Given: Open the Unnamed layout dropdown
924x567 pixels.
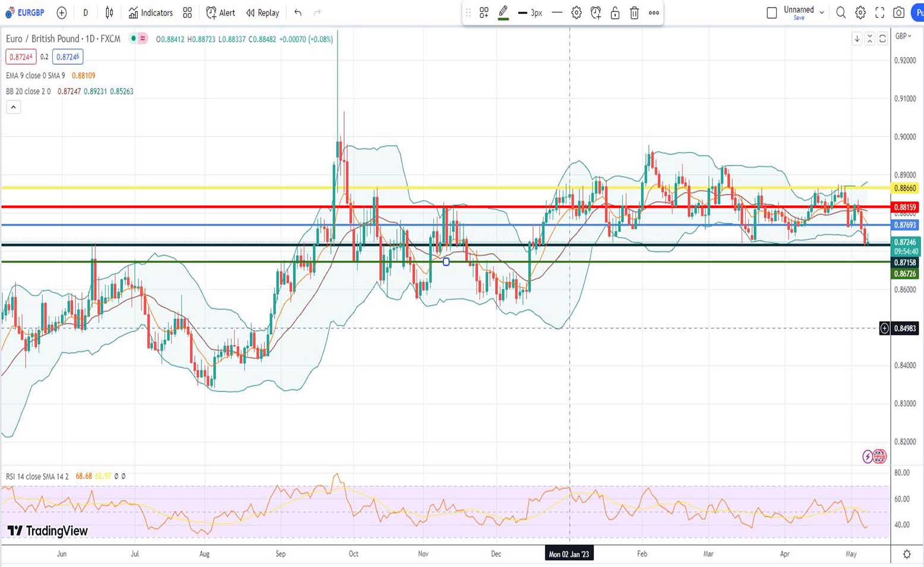Looking at the screenshot, I should 822,12.
